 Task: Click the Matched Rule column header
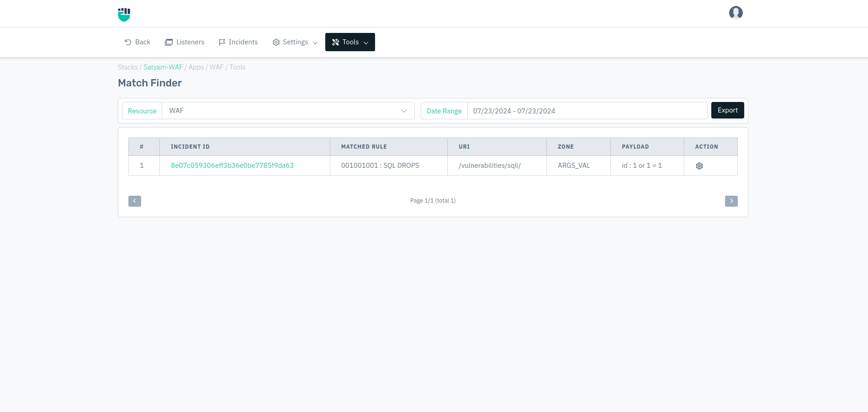pyautogui.click(x=389, y=147)
